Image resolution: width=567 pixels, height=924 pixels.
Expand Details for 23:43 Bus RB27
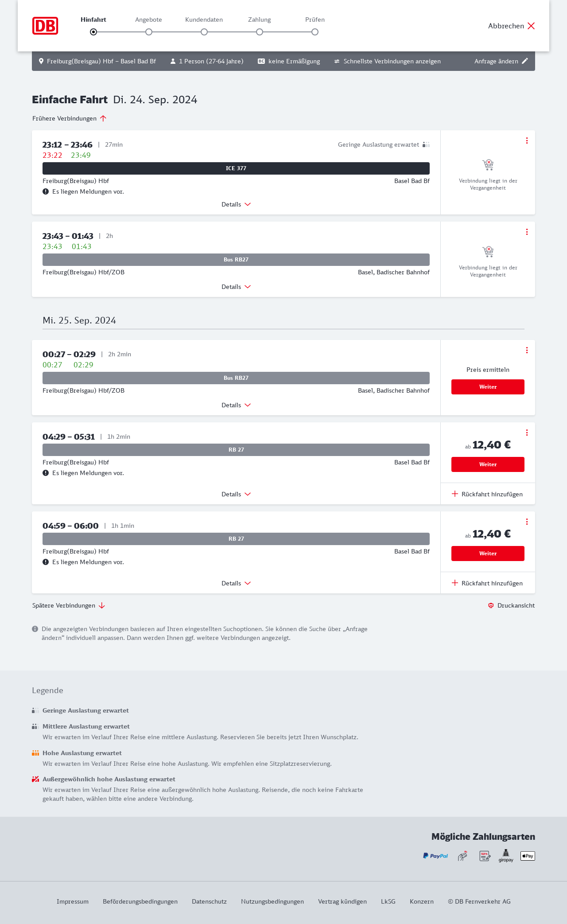point(236,287)
